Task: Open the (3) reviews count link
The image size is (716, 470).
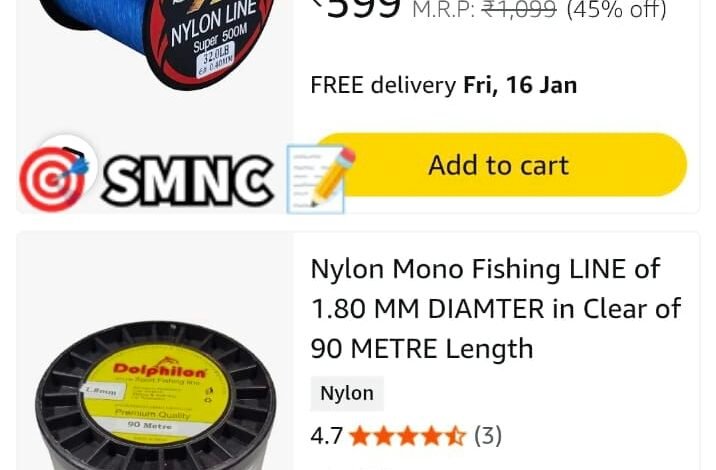Action: [x=488, y=436]
